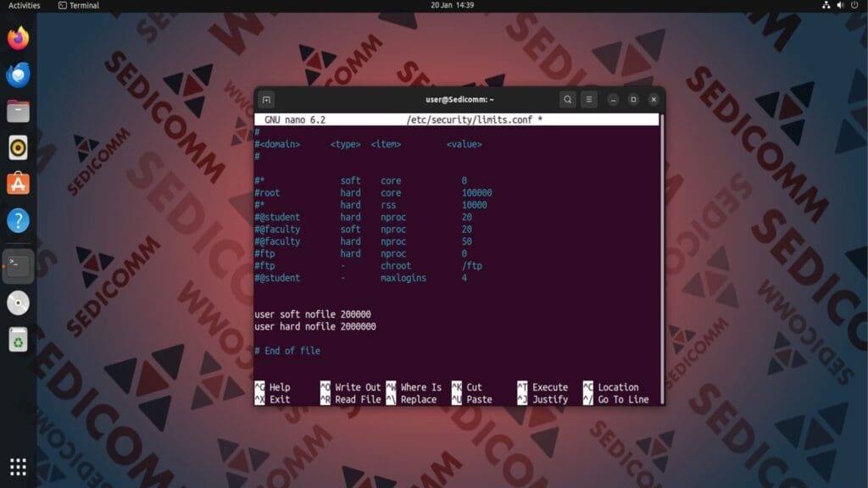
Task: Open the terminal search magnifier icon
Action: click(x=567, y=99)
